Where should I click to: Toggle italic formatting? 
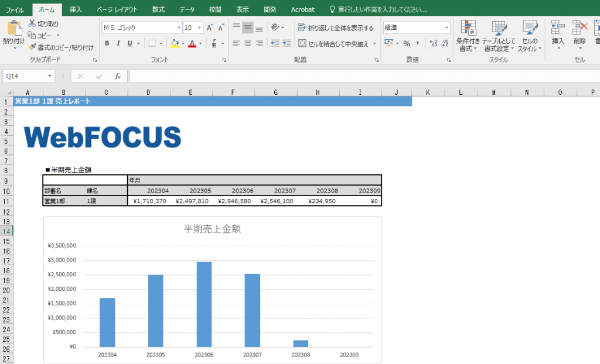[118, 43]
